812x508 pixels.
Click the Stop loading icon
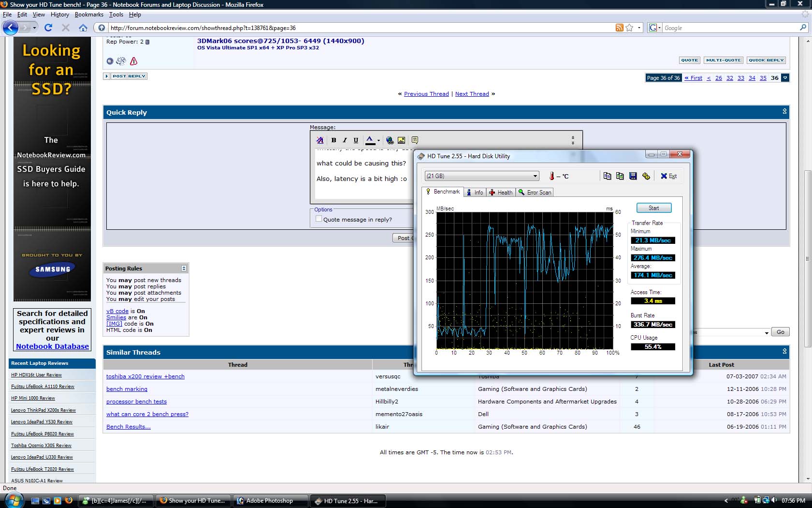[x=66, y=28]
